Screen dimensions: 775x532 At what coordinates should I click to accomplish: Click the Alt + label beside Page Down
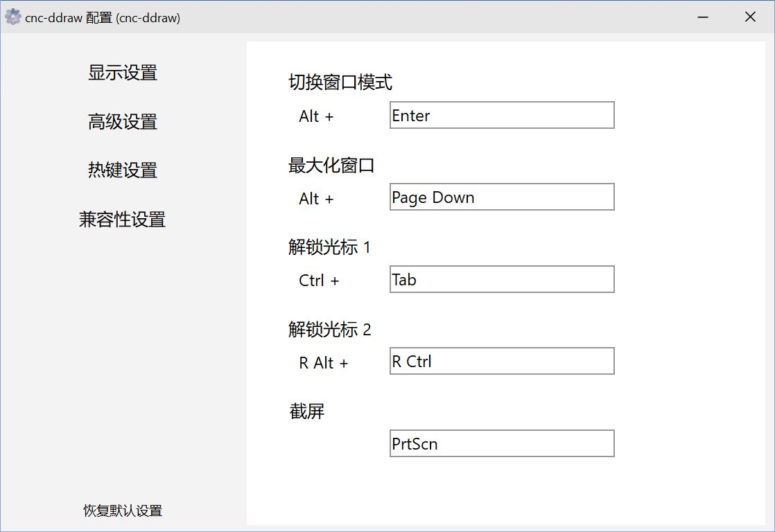(316, 199)
